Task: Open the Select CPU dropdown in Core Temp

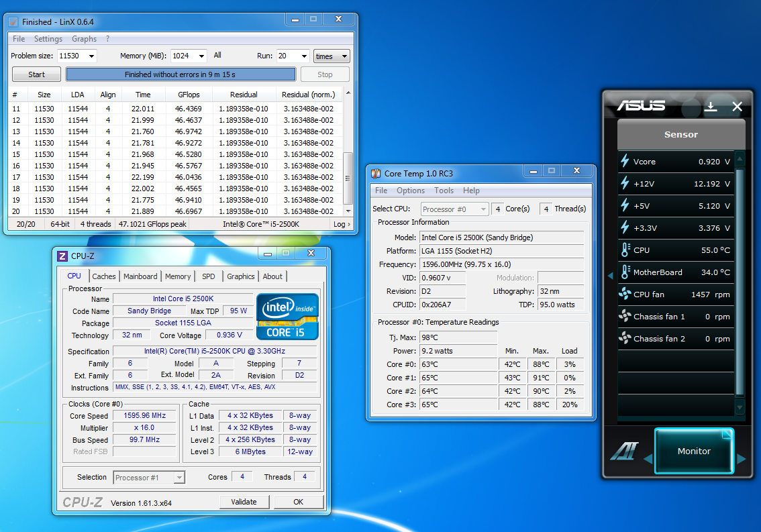Action: click(483, 209)
